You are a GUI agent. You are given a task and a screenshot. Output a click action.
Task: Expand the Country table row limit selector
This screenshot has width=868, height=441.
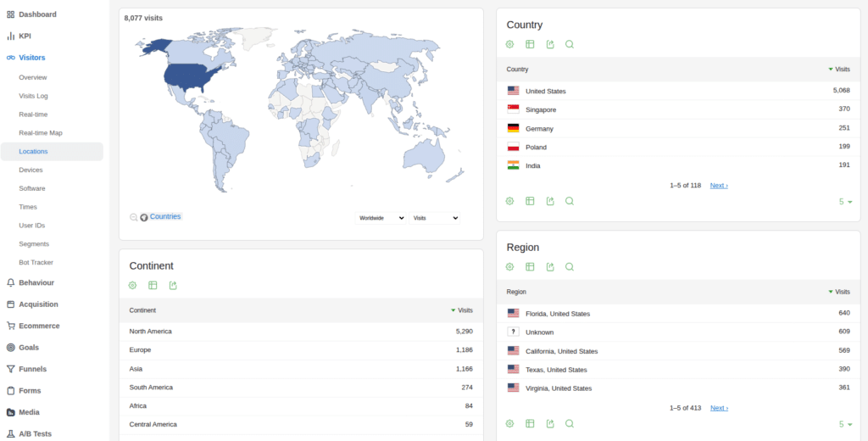point(845,202)
